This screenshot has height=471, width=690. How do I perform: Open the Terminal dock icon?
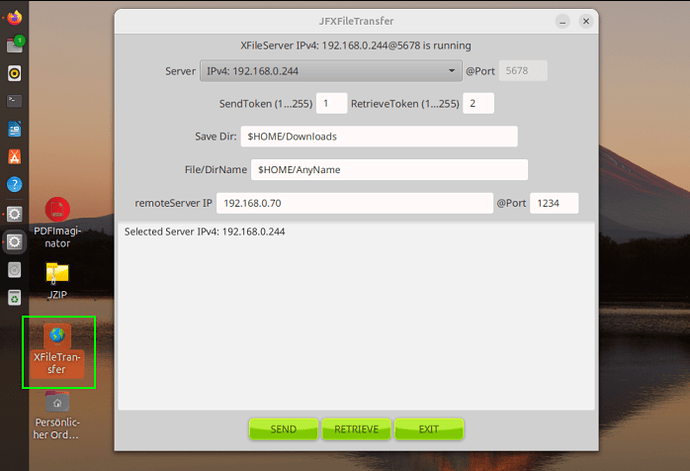click(15, 101)
